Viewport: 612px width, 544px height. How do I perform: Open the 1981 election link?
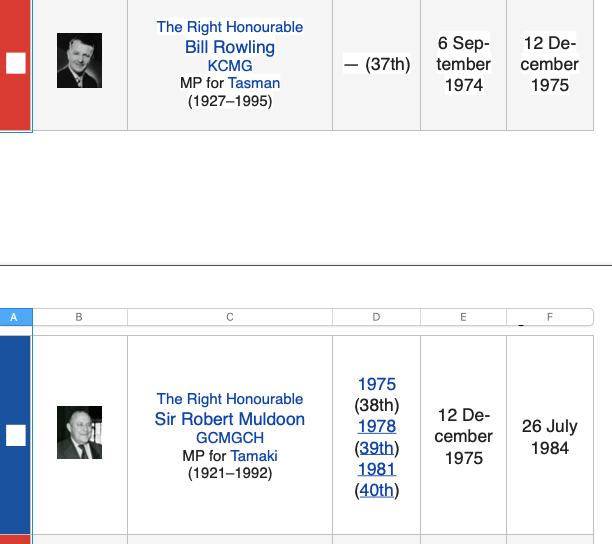point(377,469)
